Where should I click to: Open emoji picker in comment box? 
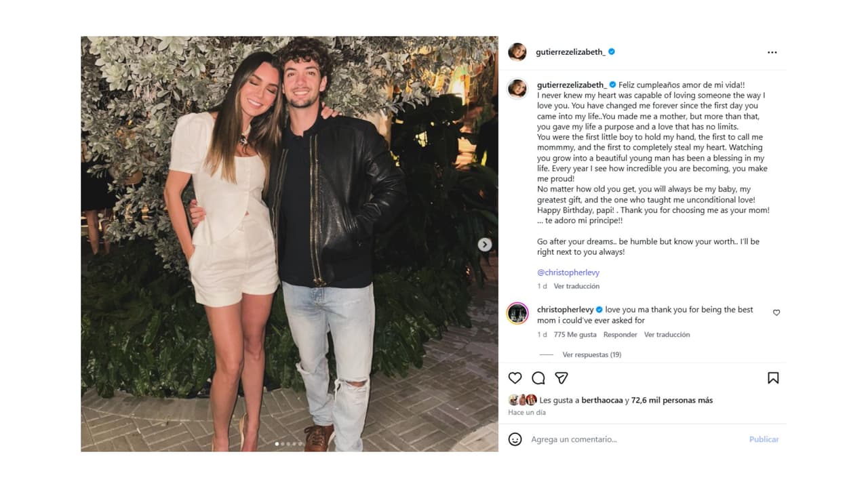515,439
